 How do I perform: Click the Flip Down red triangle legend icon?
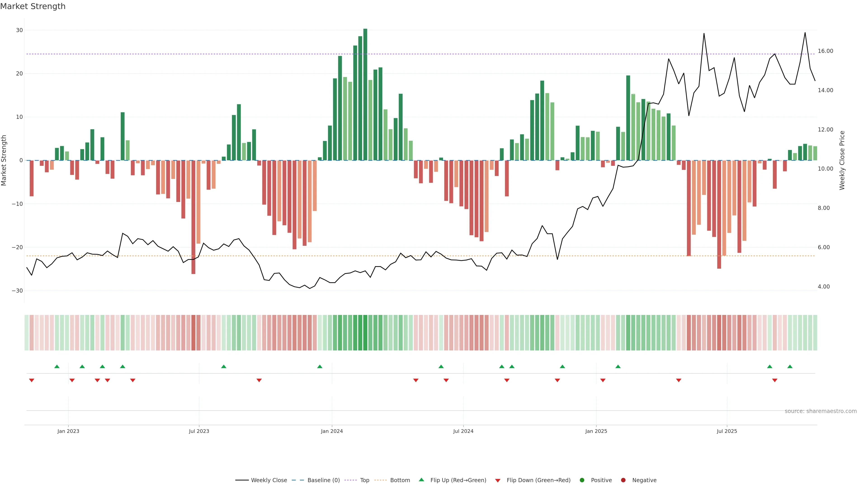(498, 481)
